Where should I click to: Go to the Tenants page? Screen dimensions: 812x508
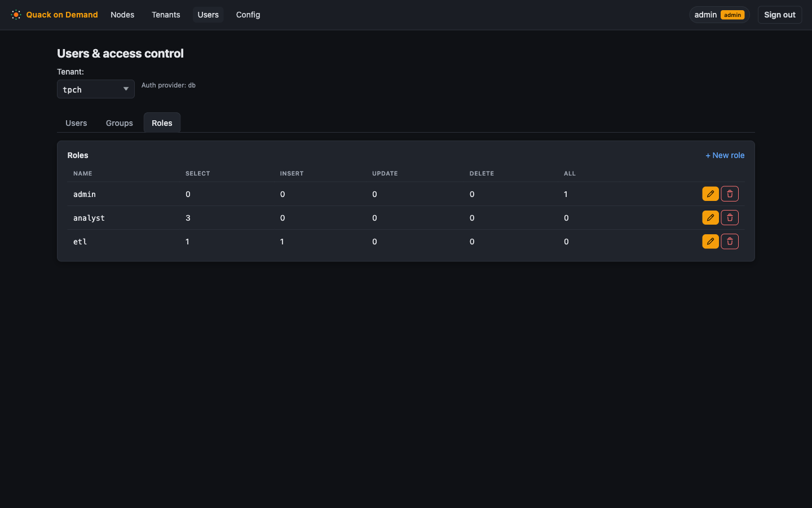[x=166, y=15]
